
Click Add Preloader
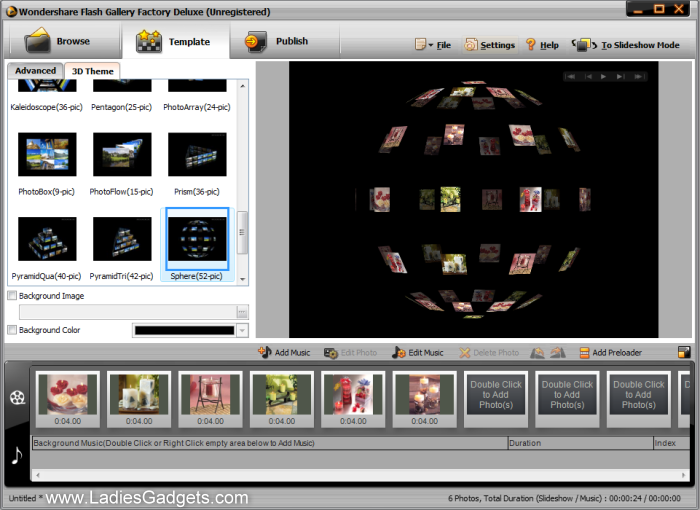tap(611, 353)
